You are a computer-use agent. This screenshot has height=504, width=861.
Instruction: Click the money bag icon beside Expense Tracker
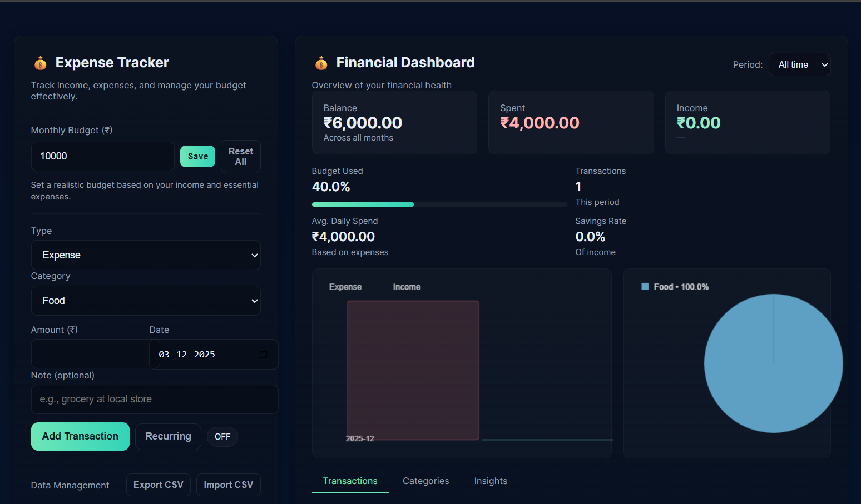coord(39,62)
